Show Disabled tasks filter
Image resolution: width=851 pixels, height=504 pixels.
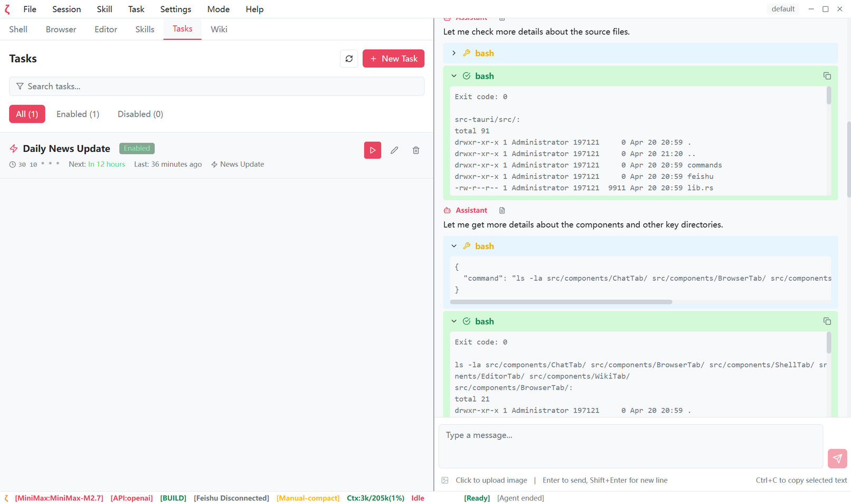[140, 114]
